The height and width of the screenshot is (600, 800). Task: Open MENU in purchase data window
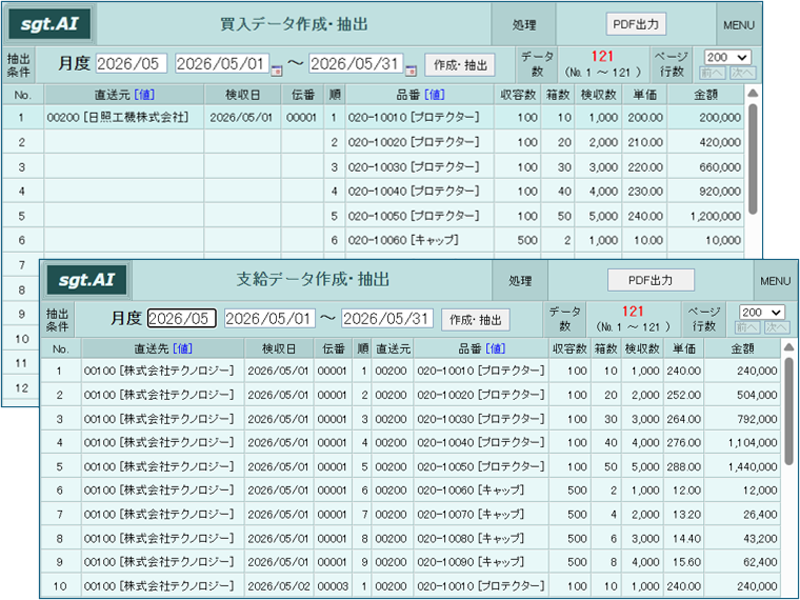coord(739,25)
